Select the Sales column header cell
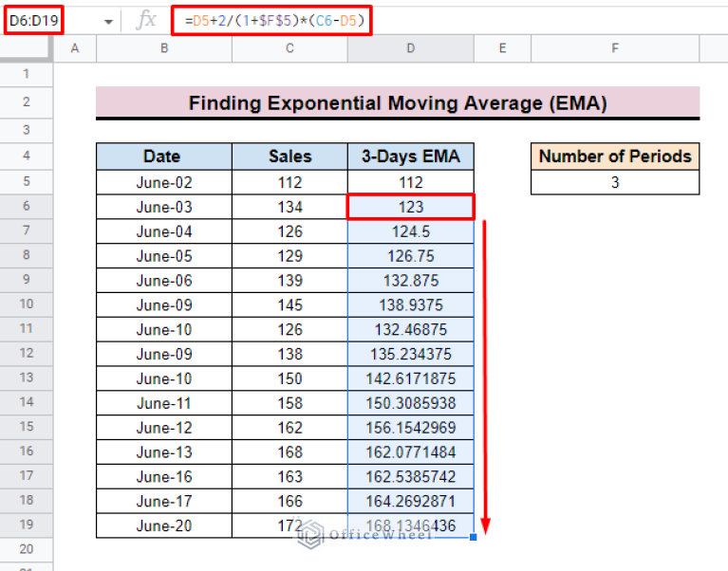Screen dimensions: 728x571 point(289,157)
